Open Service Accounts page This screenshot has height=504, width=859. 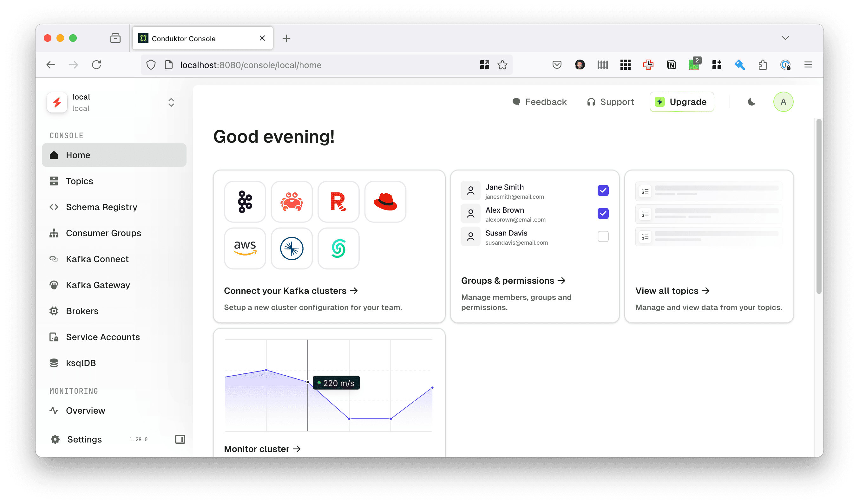tap(114, 337)
